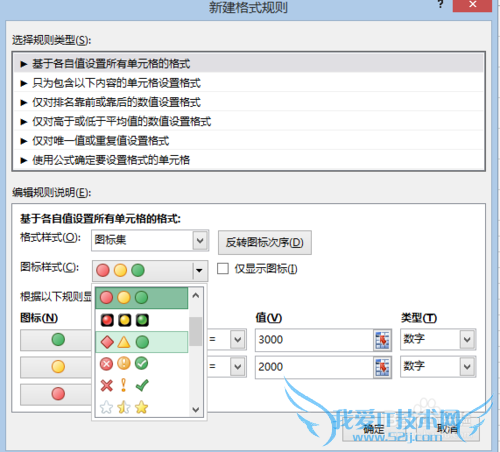Click the value field containing 3000
Viewport: 500px width, 452px height.
pos(314,340)
